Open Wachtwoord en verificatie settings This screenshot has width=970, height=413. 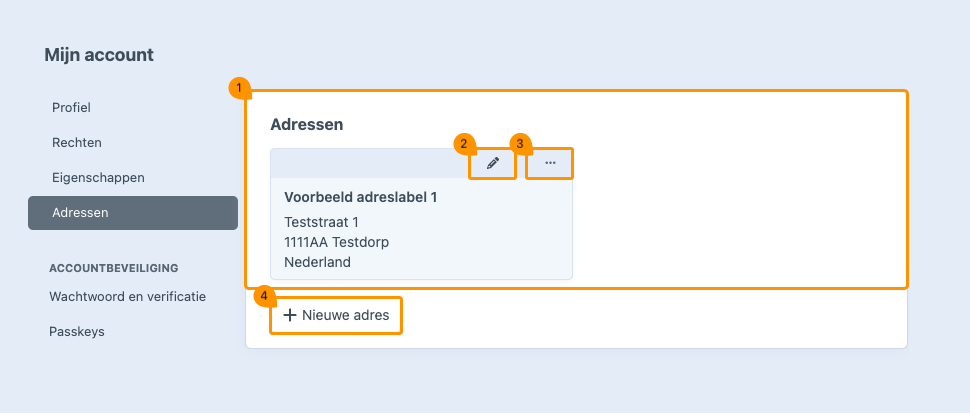point(127,296)
